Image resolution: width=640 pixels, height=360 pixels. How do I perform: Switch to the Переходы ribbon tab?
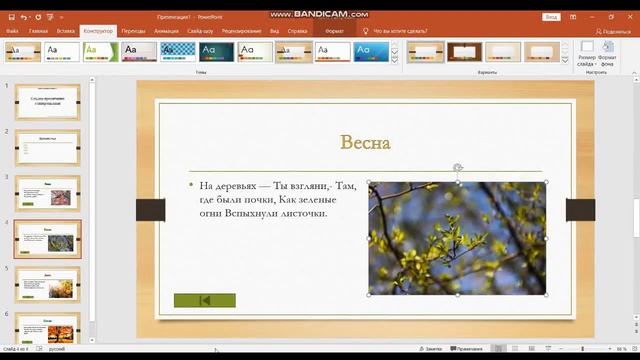[133, 31]
